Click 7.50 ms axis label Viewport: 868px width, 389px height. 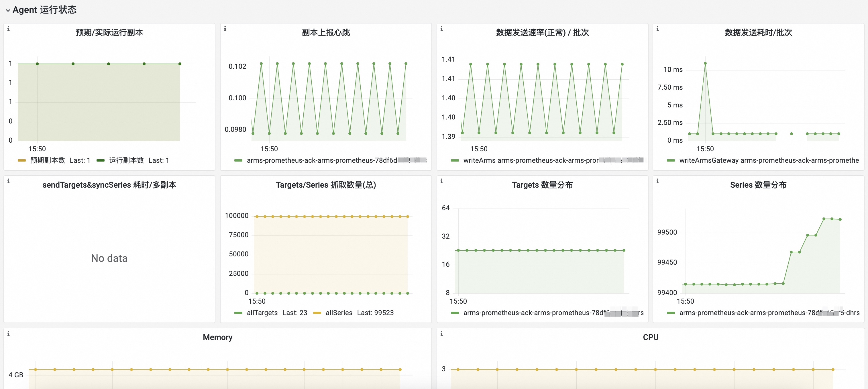(x=670, y=87)
